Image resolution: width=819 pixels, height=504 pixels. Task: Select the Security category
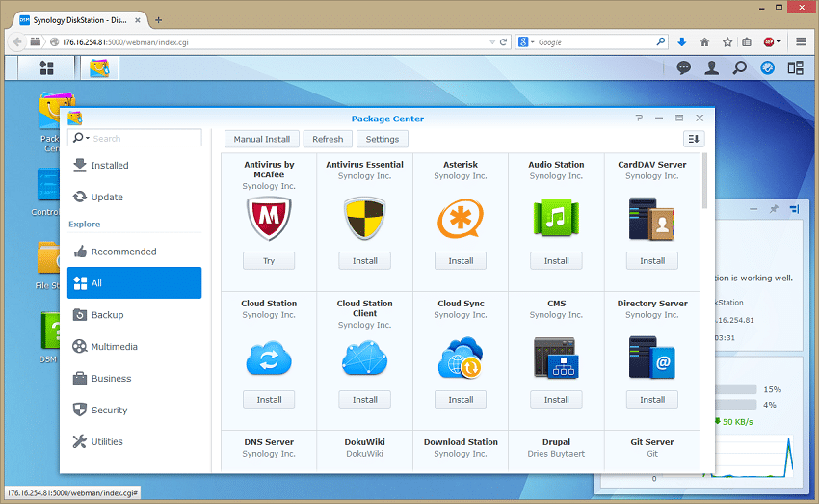tap(134, 410)
